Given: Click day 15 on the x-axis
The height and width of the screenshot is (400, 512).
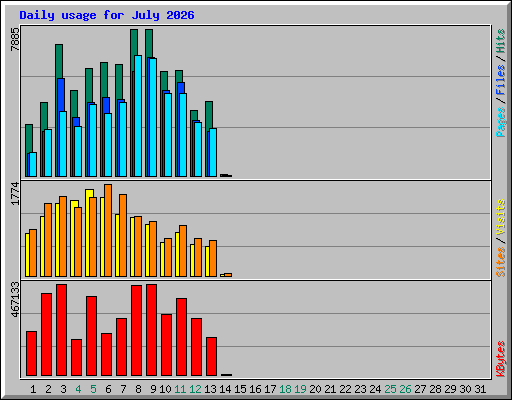Looking at the screenshot, I should pos(240,389).
